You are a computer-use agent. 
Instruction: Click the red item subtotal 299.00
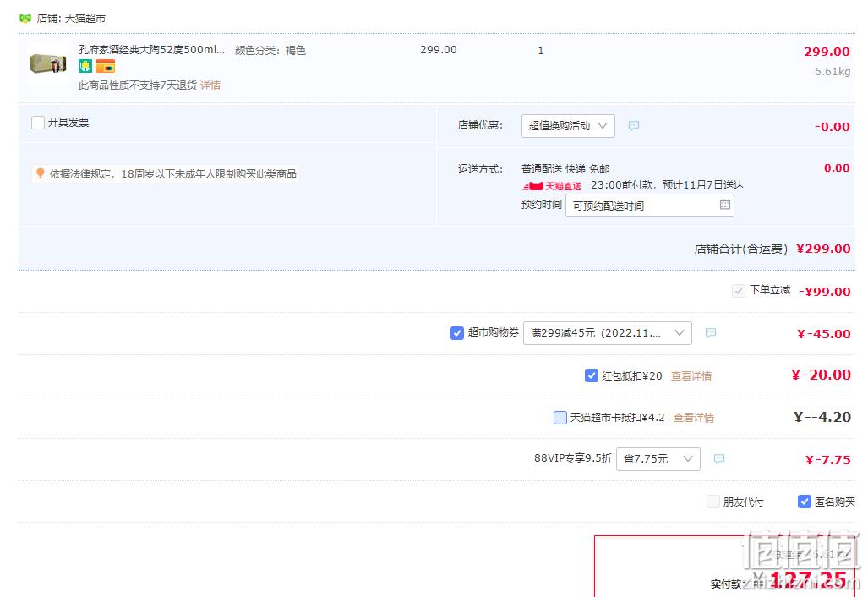(827, 52)
